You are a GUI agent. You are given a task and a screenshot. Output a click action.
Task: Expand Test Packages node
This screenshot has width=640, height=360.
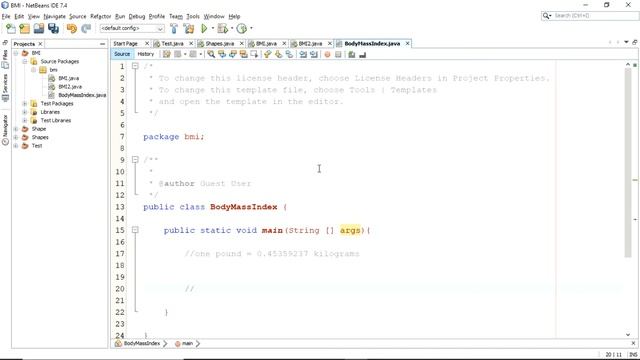(25, 104)
